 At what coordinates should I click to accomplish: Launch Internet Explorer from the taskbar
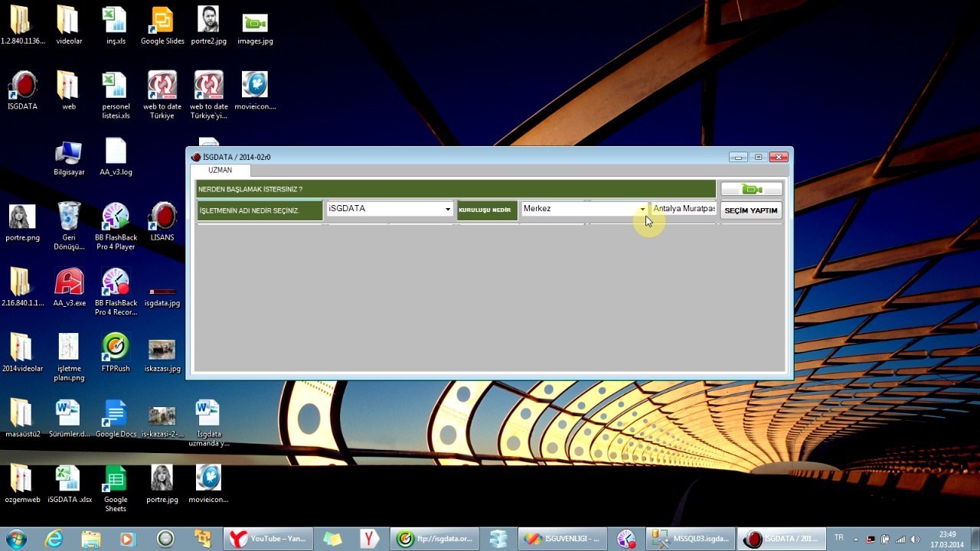(x=54, y=539)
